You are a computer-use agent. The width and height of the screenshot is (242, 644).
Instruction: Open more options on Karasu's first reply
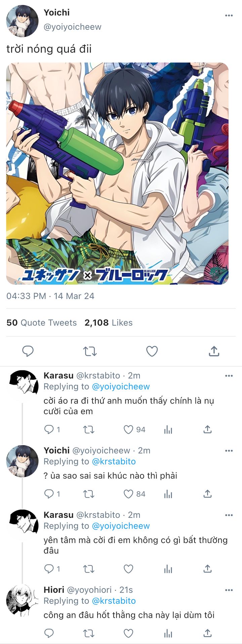[229, 375]
